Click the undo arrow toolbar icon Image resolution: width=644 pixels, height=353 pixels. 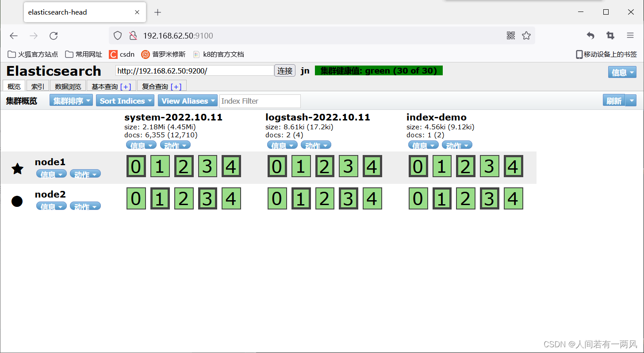point(590,36)
